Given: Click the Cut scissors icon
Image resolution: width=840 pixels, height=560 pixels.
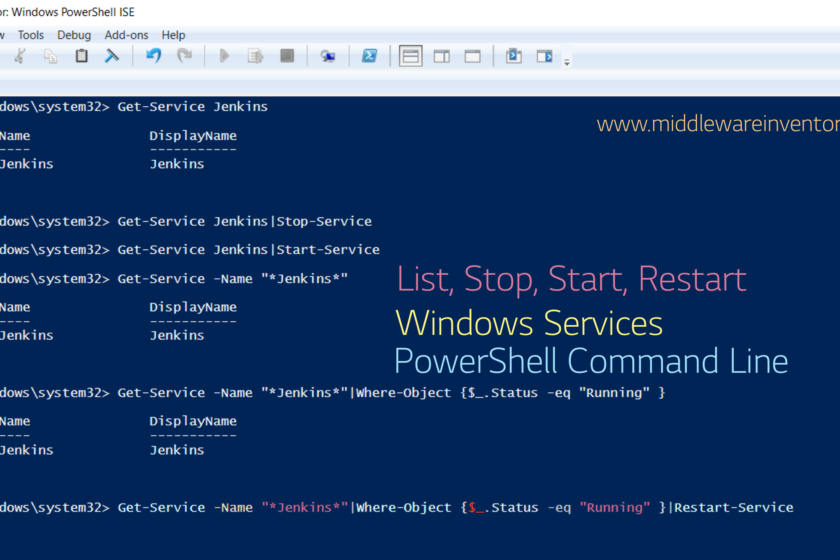Looking at the screenshot, I should [x=20, y=56].
